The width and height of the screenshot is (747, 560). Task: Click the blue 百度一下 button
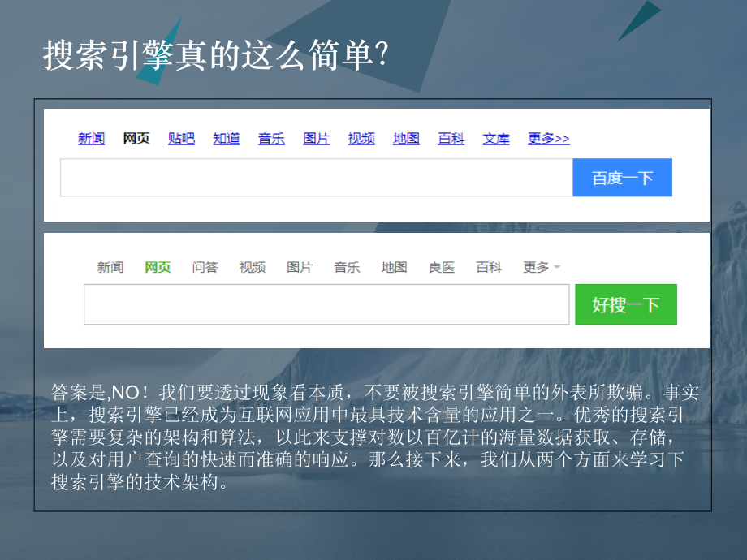tap(622, 178)
